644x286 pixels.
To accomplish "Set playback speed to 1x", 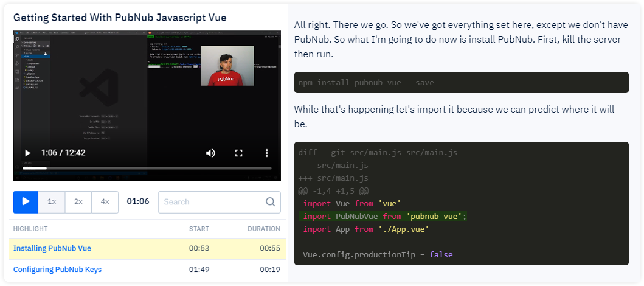I will click(x=52, y=202).
